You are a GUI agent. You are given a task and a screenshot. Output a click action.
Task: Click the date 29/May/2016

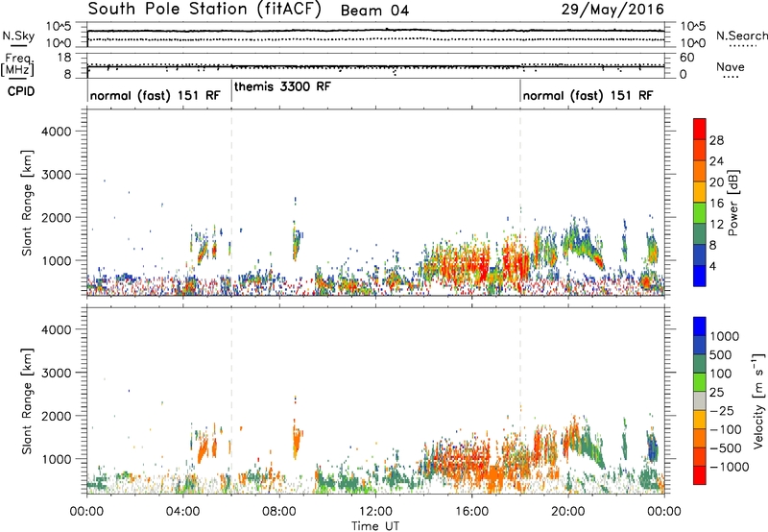click(x=612, y=10)
